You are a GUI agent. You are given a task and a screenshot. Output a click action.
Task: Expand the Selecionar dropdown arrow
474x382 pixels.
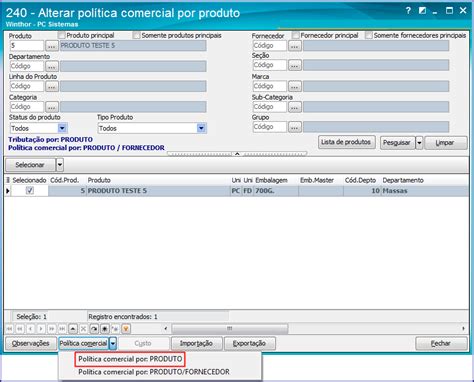60,165
